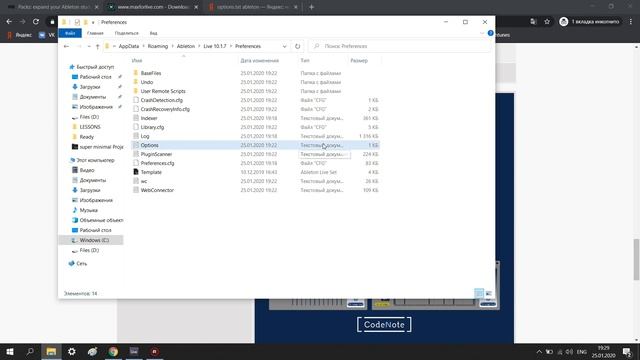Open Settings gear on taskbar
This screenshot has width=640, height=360.
click(72, 351)
